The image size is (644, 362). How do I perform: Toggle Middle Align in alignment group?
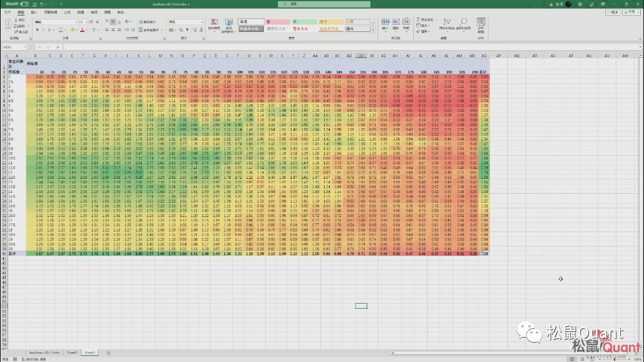click(113, 22)
